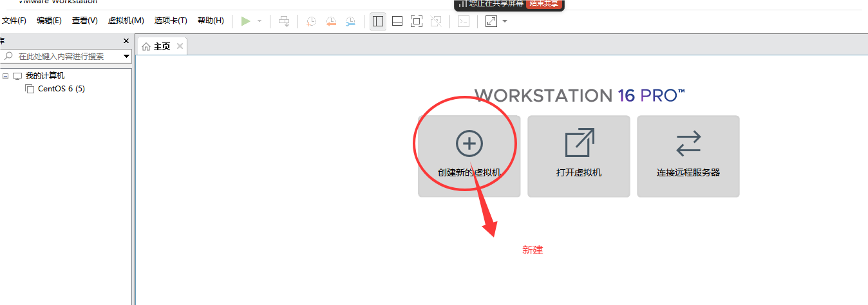Click the 连接远程服务器 button
Screen dimensions: 868x305
coord(688,156)
